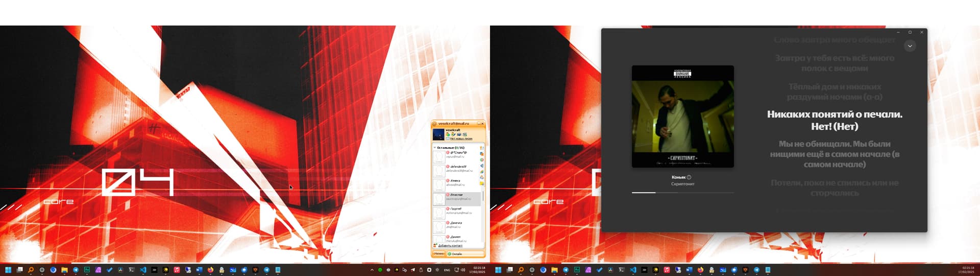
Task: Open the Music app on right monitor taskbar
Action: coord(667,270)
